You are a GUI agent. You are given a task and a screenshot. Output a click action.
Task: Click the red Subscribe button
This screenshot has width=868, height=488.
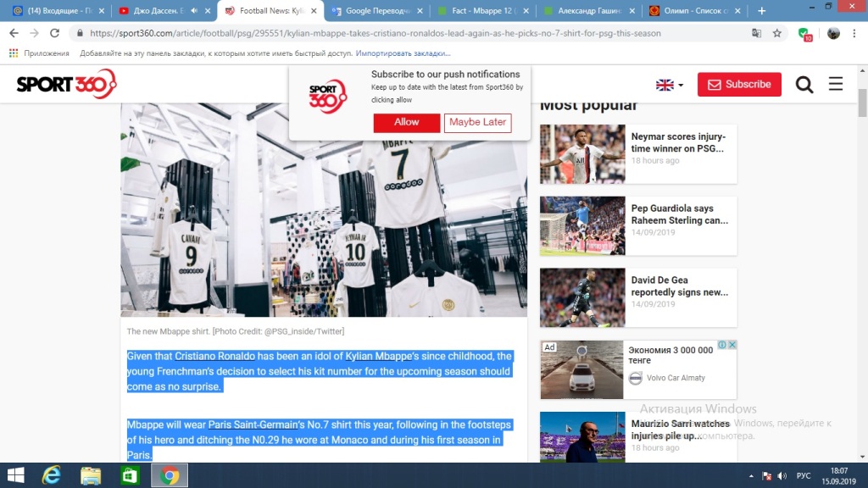739,84
